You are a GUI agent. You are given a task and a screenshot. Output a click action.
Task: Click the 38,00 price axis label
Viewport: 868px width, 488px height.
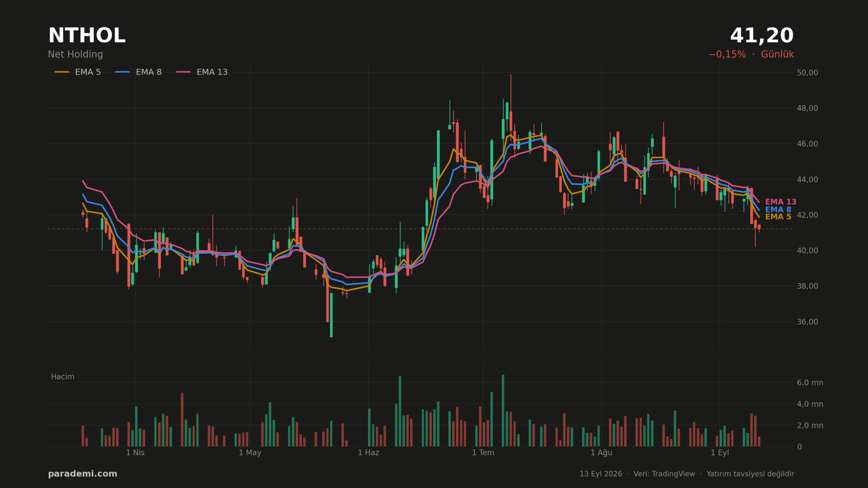807,286
